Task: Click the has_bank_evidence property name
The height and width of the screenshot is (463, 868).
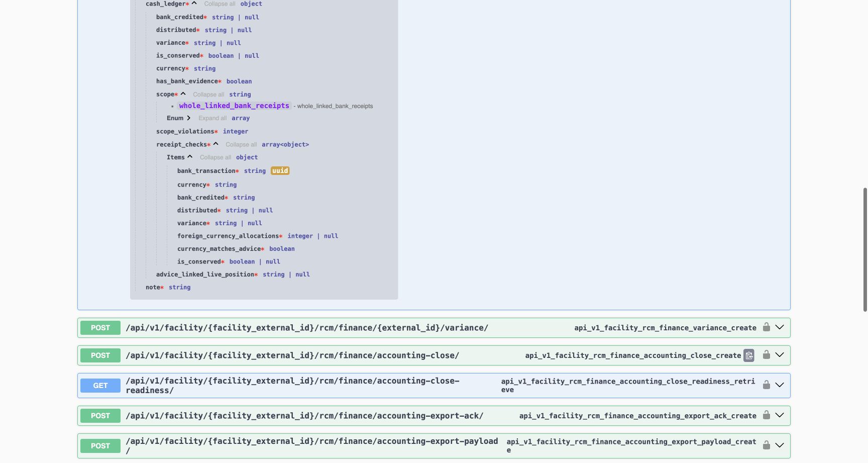Action: point(187,81)
